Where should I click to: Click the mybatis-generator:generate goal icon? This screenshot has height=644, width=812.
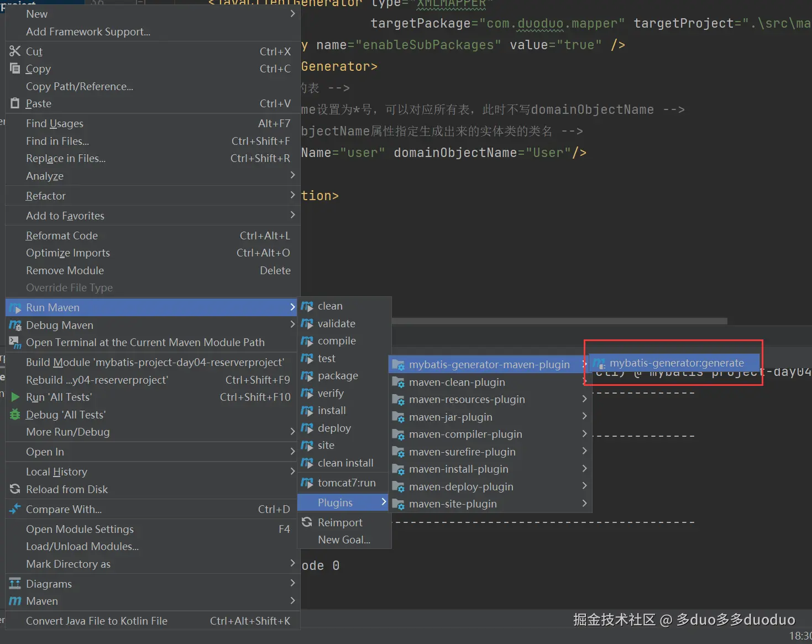(599, 363)
